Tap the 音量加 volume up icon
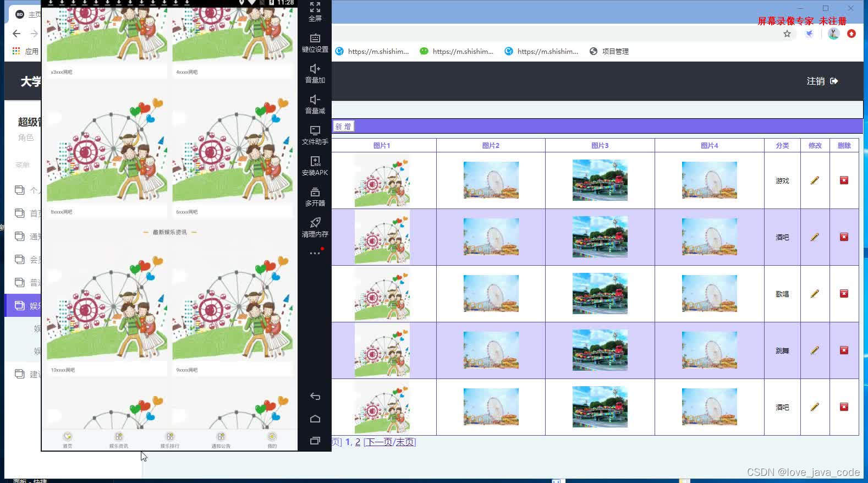The height and width of the screenshot is (483, 868). click(315, 73)
